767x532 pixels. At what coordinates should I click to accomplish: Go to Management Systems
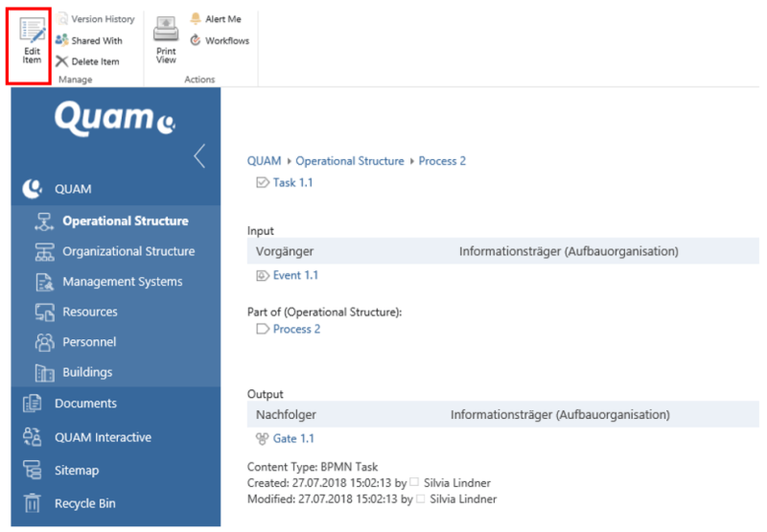[122, 282]
